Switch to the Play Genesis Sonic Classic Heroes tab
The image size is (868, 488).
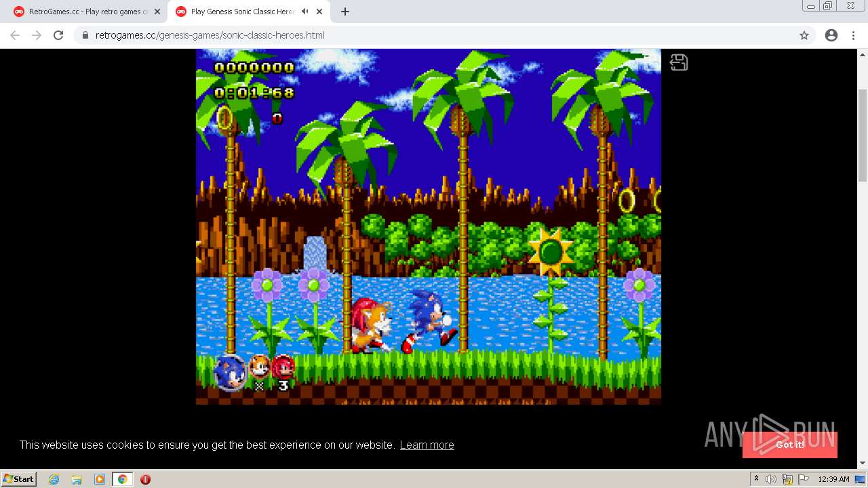(x=249, y=12)
